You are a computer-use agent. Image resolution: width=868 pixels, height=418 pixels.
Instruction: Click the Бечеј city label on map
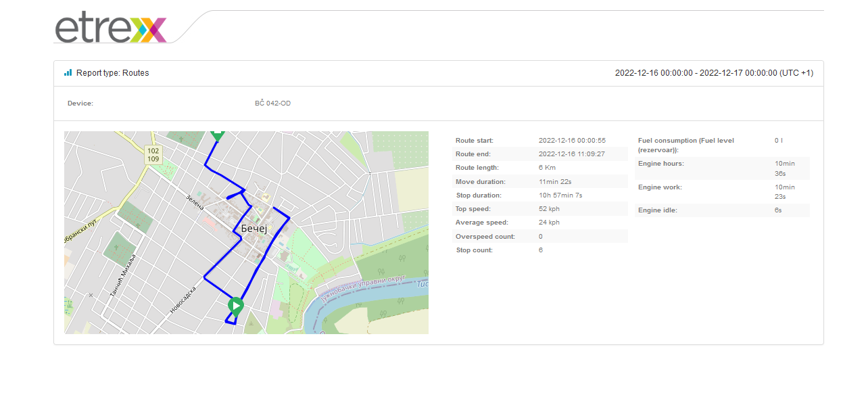click(x=254, y=229)
